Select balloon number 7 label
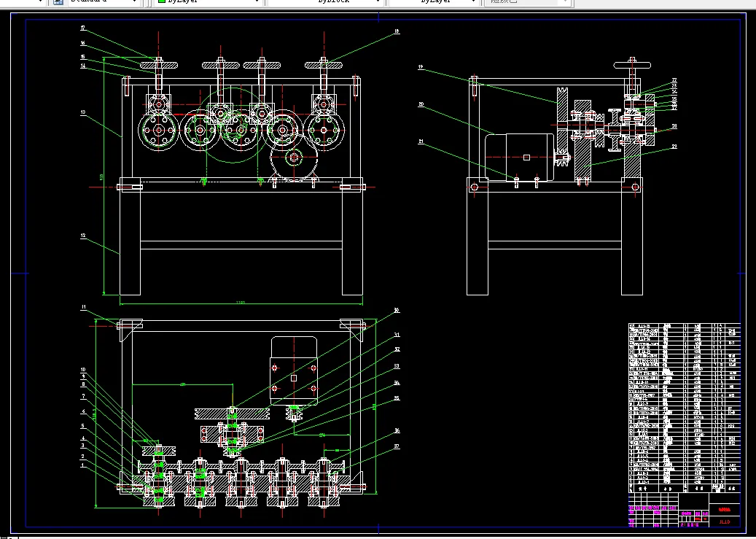 83,396
